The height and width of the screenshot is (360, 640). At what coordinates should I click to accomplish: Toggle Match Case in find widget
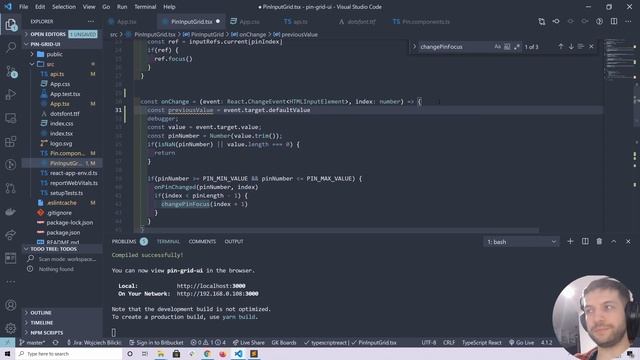coord(497,47)
